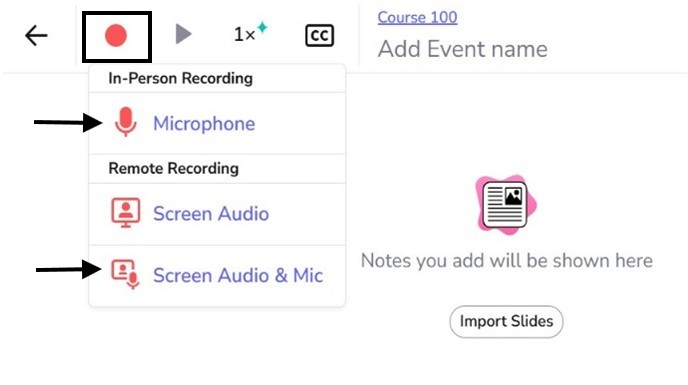Toggle closed captions with CC icon

pos(319,36)
